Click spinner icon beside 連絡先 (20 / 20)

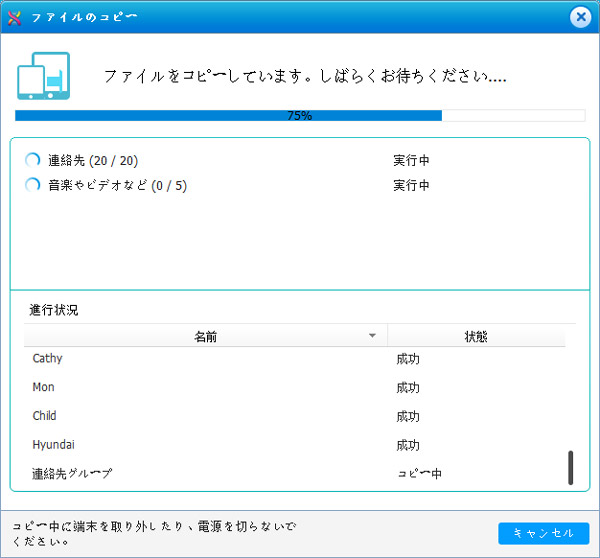coord(33,160)
